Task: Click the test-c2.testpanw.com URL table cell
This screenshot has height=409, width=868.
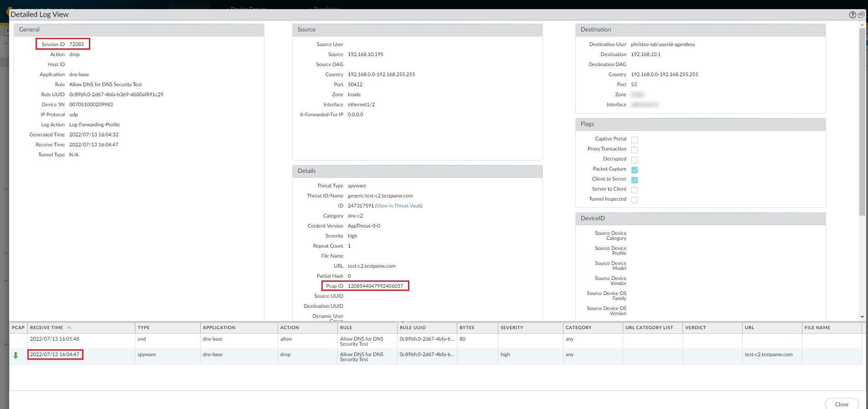Action: 772,357
